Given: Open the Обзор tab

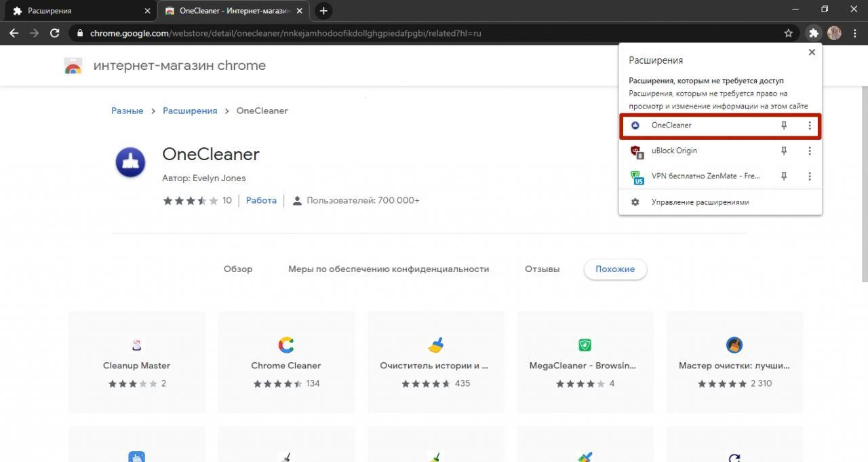Looking at the screenshot, I should tap(238, 269).
